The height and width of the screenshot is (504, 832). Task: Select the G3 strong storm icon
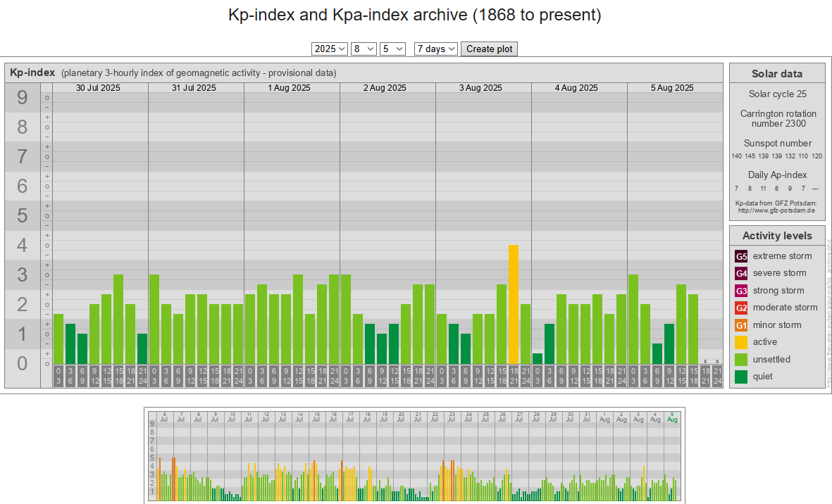click(741, 291)
